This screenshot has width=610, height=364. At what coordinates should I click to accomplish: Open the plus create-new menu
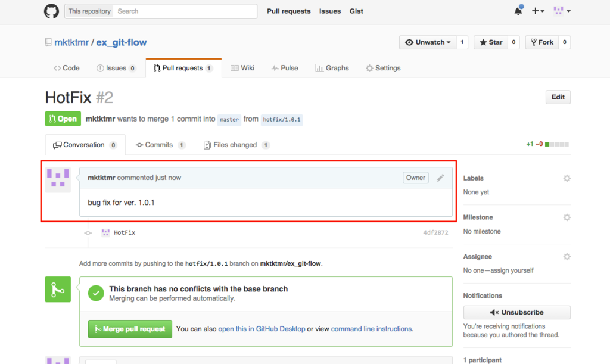538,11
